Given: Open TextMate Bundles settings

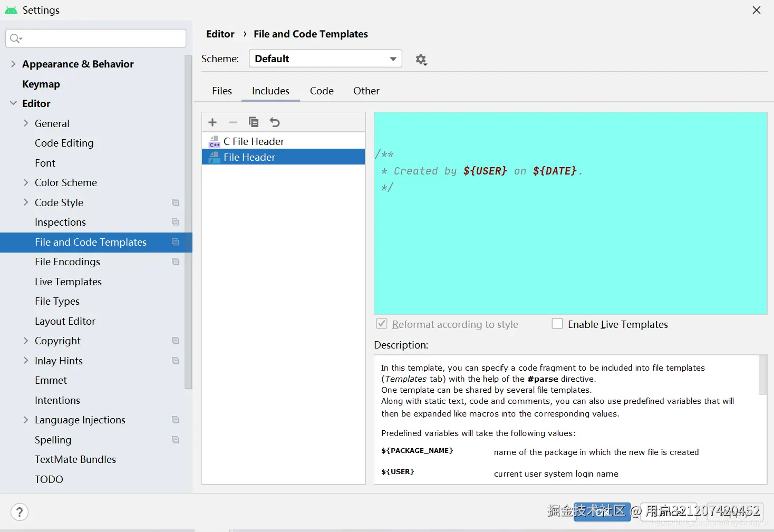Looking at the screenshot, I should (x=75, y=459).
